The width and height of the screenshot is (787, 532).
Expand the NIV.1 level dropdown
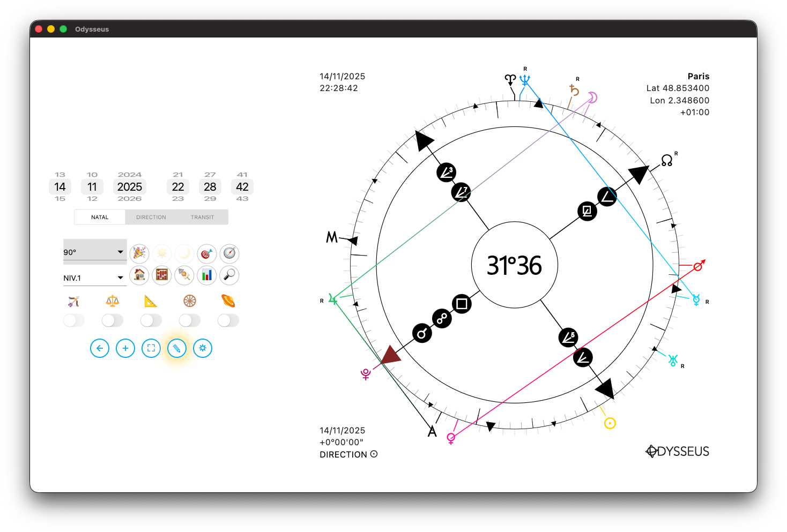tap(95, 278)
